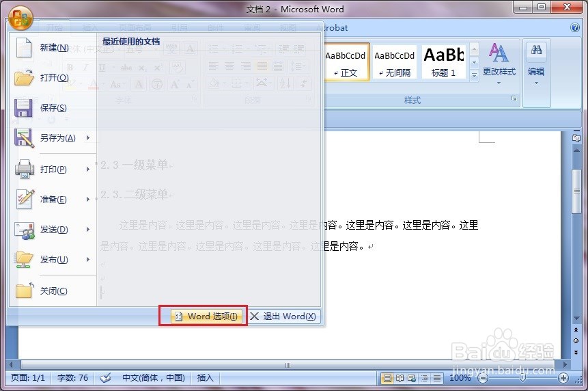Click zoom in plus button
The image size is (588, 391).
[563, 378]
